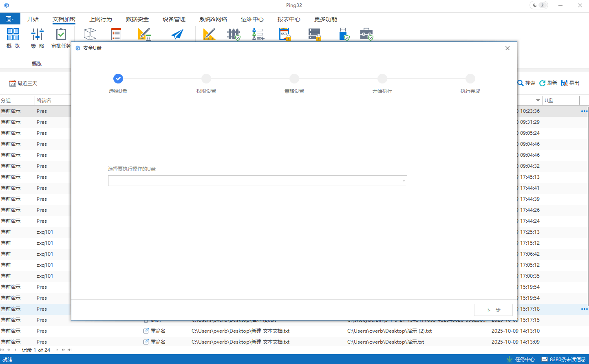Image resolution: width=589 pixels, height=364 pixels.
Task: Click the blue paper plane ribbon icon
Action: click(177, 34)
